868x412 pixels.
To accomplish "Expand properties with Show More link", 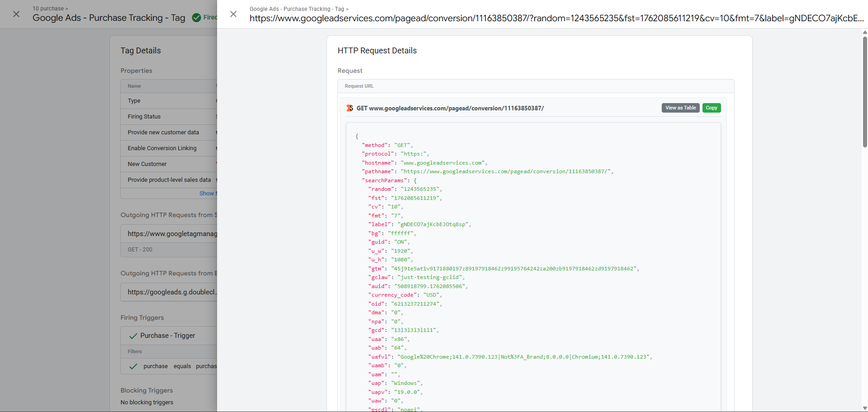I will [208, 193].
